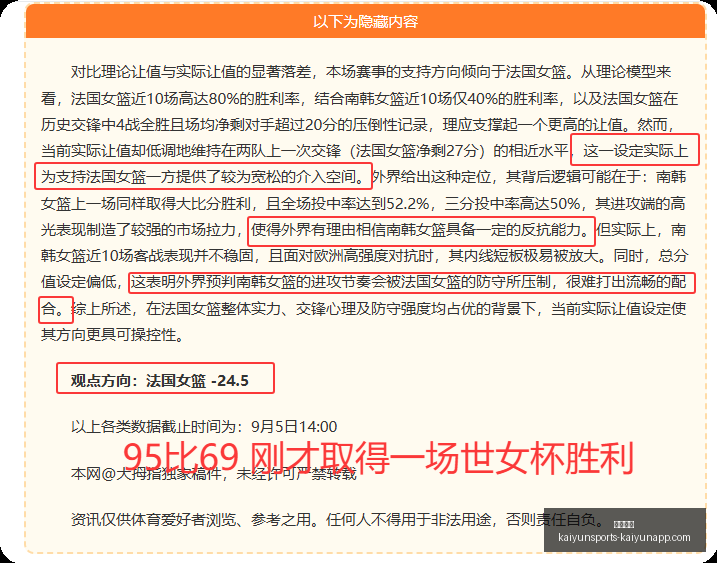
Task: Click the closing line '其方向更具可操控性。'
Action: [113, 335]
